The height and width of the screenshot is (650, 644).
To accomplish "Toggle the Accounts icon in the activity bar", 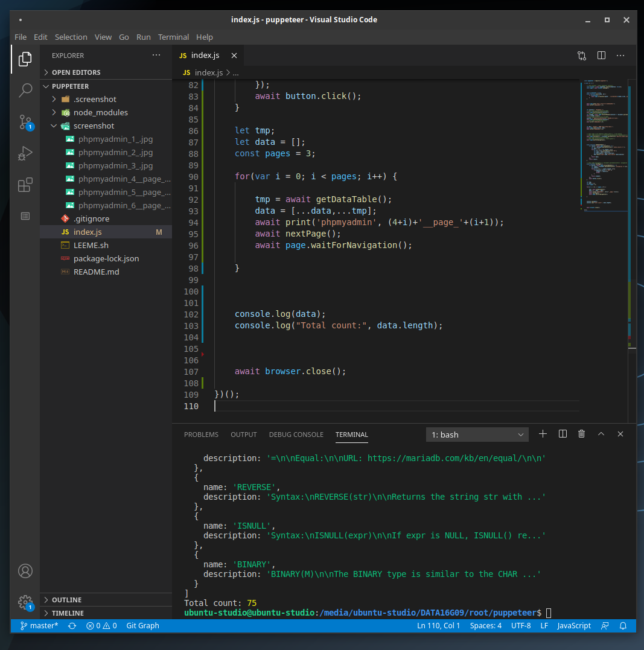I will tap(25, 571).
